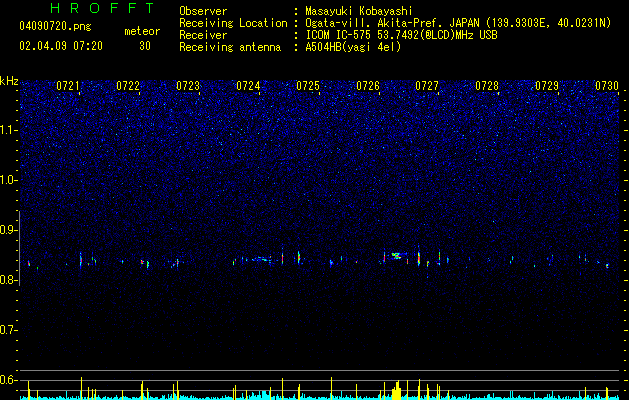Select antenna text A504HB(yagi 4el)

[x=353, y=47]
